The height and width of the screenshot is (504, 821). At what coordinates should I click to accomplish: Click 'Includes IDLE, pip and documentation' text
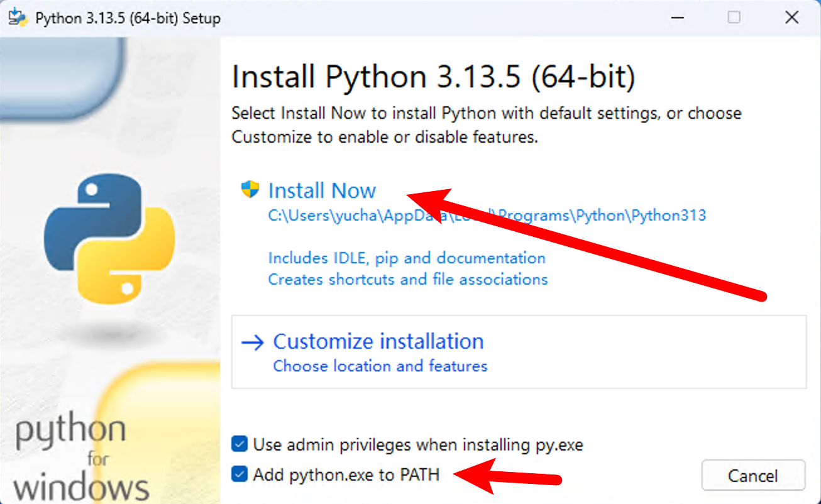click(407, 258)
